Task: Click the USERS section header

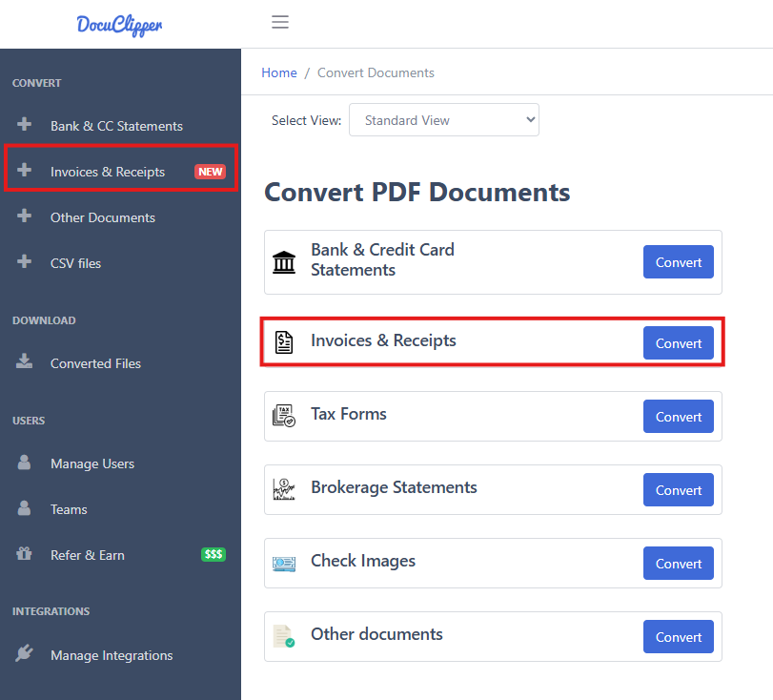Action: pyautogui.click(x=29, y=421)
